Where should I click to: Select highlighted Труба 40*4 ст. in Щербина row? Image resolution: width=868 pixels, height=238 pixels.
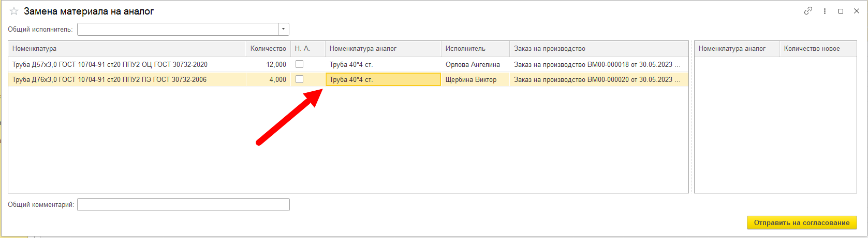[383, 80]
